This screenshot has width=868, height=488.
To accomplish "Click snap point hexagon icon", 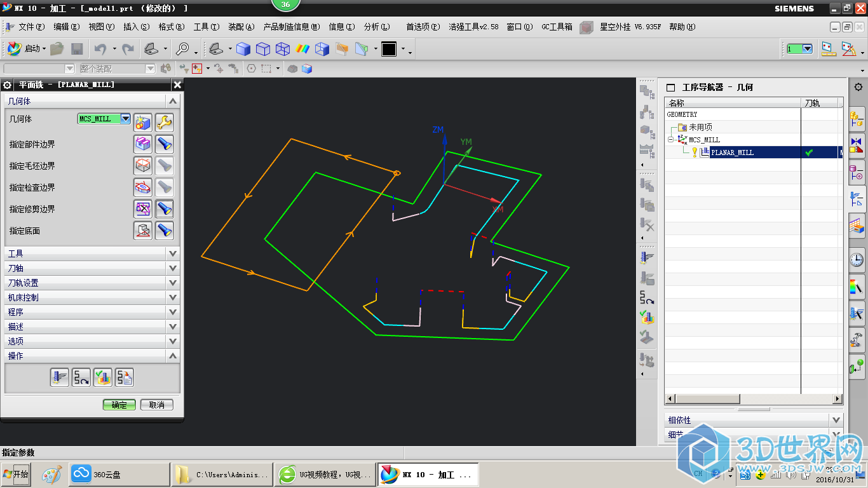I will pos(251,69).
